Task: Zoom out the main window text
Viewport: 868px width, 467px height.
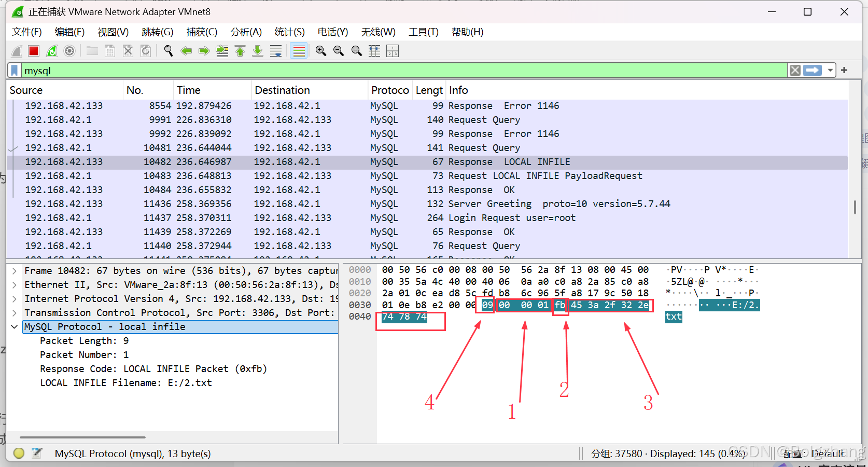Action: point(339,51)
